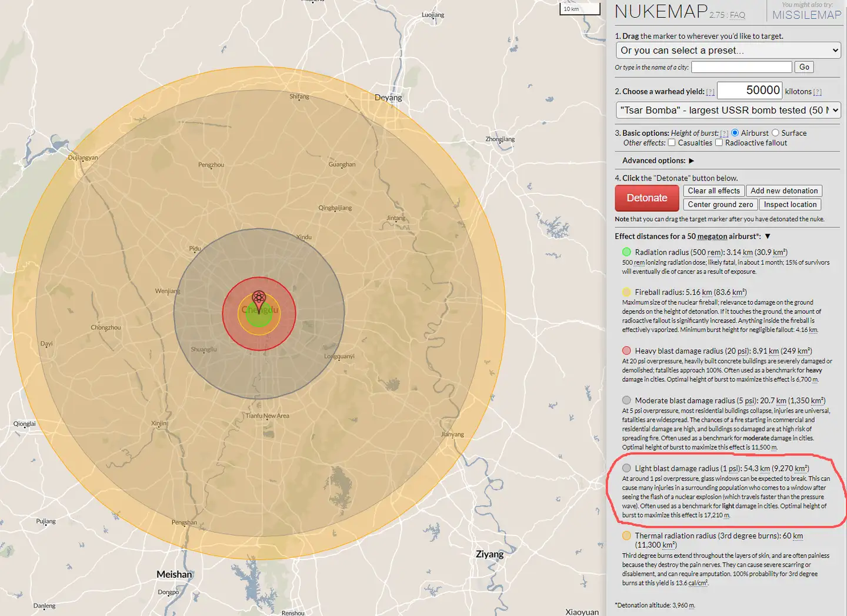Screen dimensions: 847x616
Task: Open the Tsar Bomba warhead dropdown
Action: pyautogui.click(x=728, y=110)
